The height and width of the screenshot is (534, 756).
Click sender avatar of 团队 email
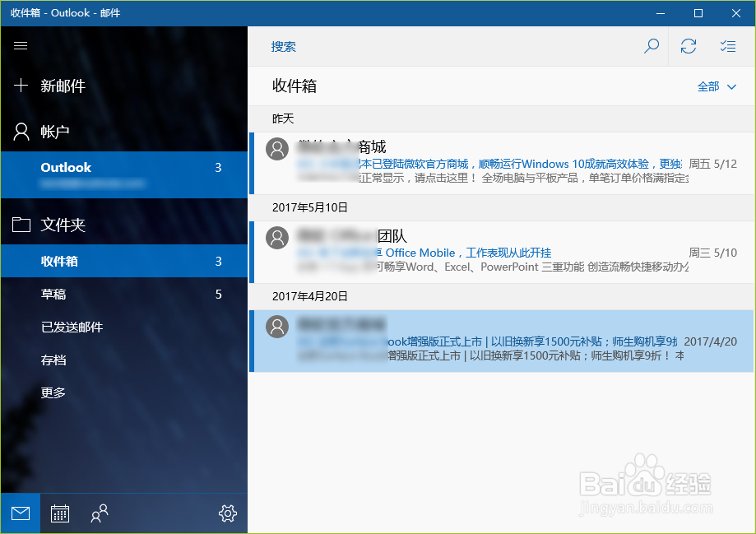(x=277, y=237)
